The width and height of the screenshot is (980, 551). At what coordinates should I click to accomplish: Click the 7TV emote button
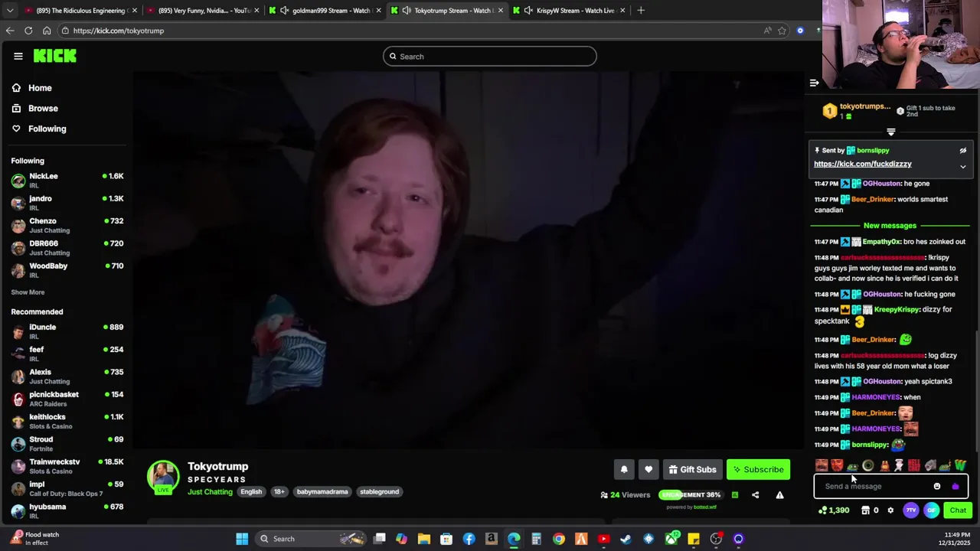[x=910, y=510]
